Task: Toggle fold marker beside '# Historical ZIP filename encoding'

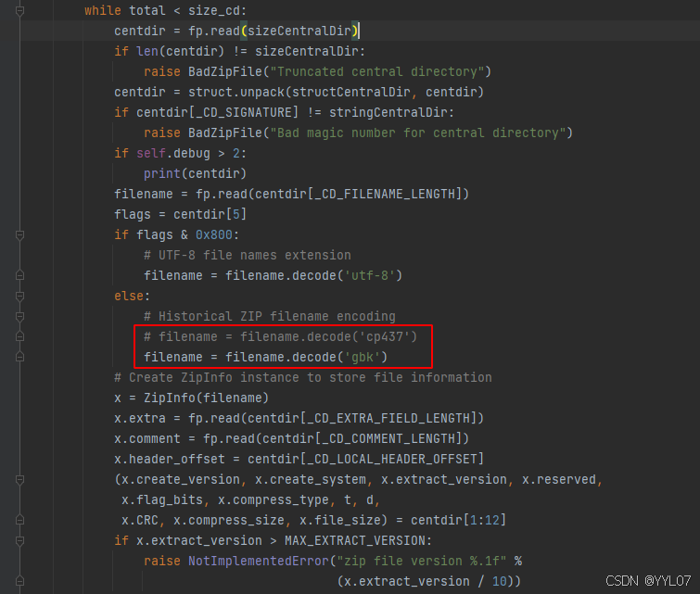Action: (19, 316)
